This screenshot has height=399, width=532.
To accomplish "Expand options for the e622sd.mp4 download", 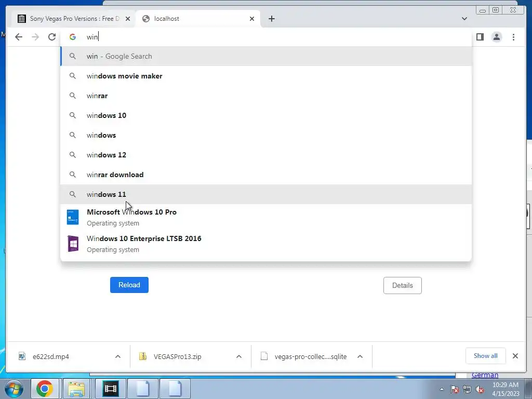I will [118, 356].
